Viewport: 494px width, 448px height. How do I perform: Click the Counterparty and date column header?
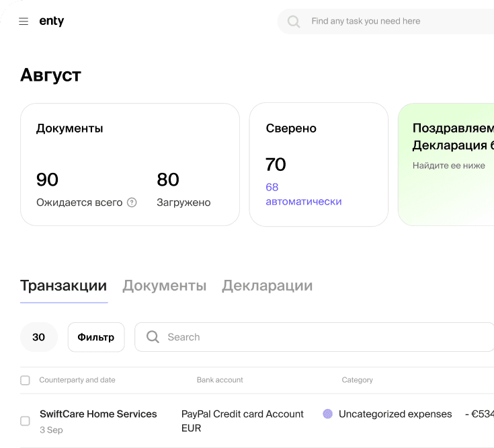click(77, 380)
